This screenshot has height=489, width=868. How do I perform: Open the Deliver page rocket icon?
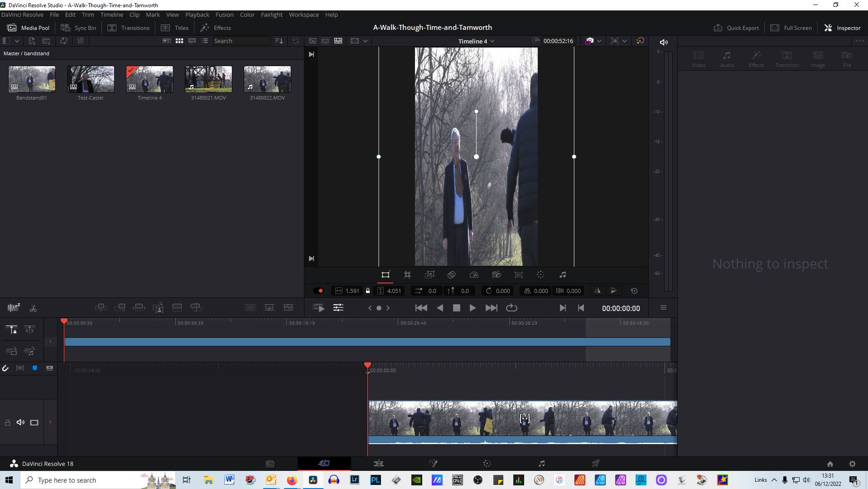point(596,464)
